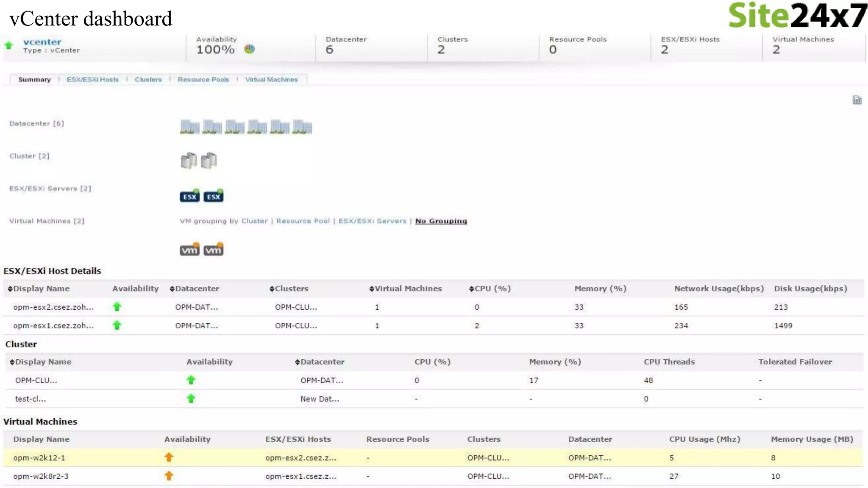Sort Cluster table by Datacenter

click(x=320, y=362)
